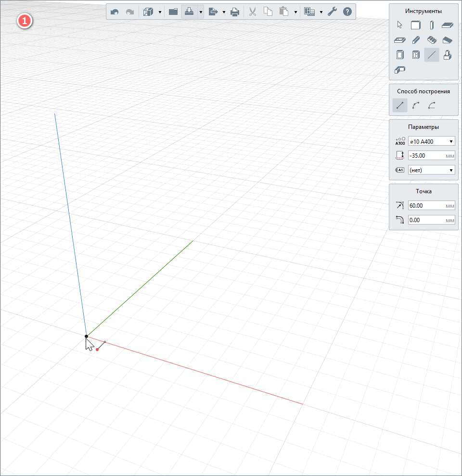Select the Wall tool
This screenshot has height=476, width=462.
point(415,25)
